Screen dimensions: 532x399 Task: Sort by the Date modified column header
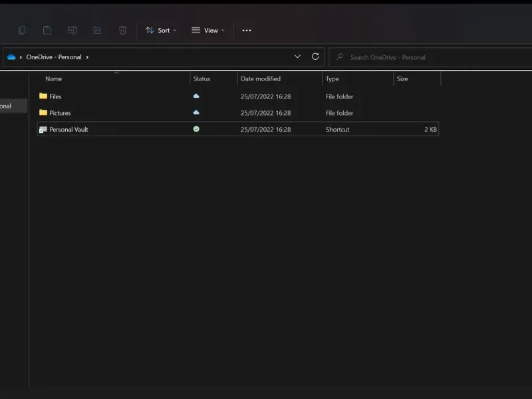point(261,78)
